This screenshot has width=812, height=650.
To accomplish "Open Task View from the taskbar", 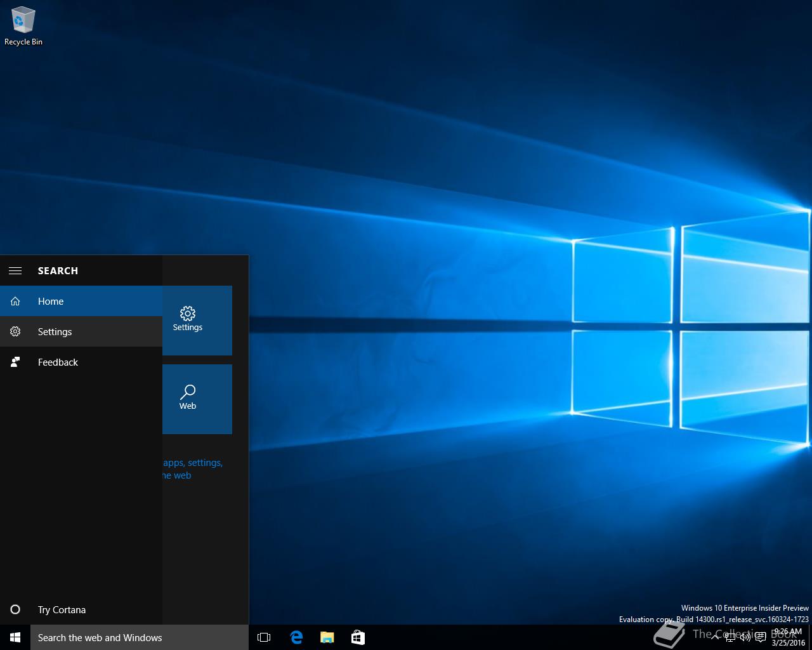I will pyautogui.click(x=264, y=637).
